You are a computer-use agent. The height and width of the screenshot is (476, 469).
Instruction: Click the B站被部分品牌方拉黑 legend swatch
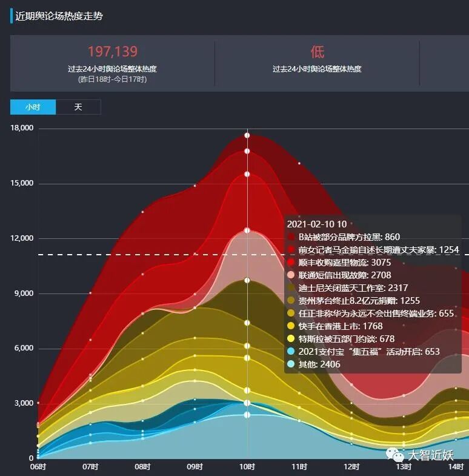click(x=291, y=237)
